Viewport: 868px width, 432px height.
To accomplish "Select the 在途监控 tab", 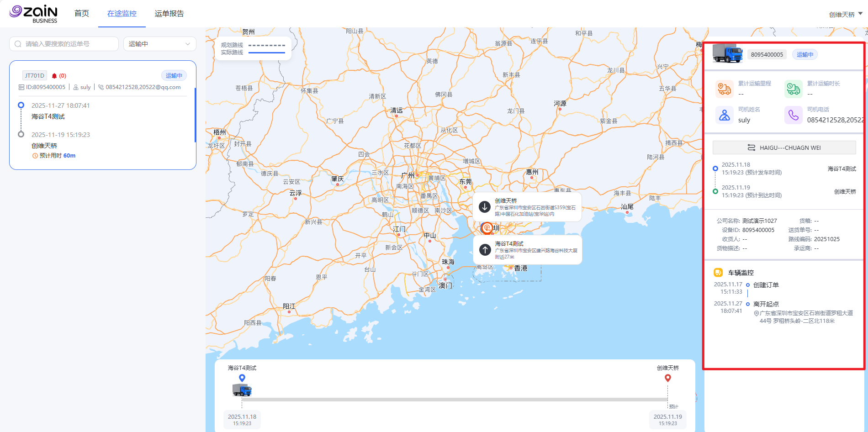I will [122, 14].
